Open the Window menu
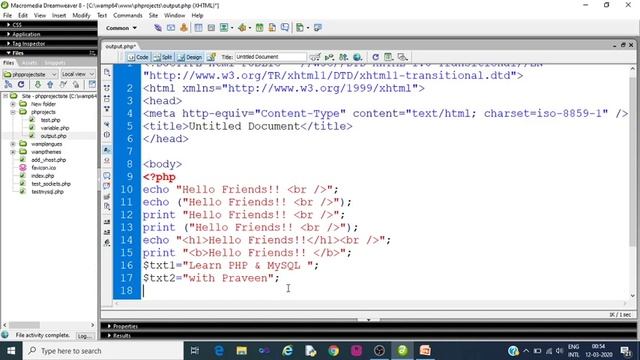The height and width of the screenshot is (360, 640). 175,16
